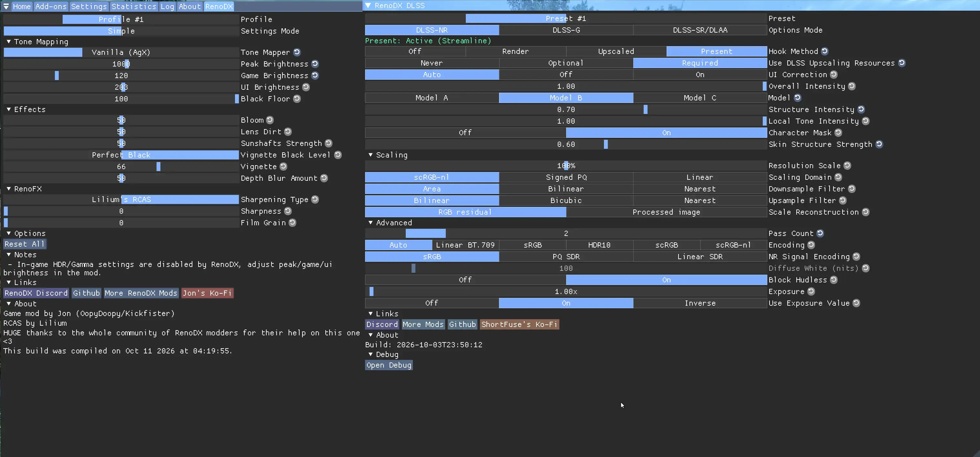Viewport: 980px width, 457px height.
Task: Reset Peak Brightness with its reset icon
Action: coord(315,64)
